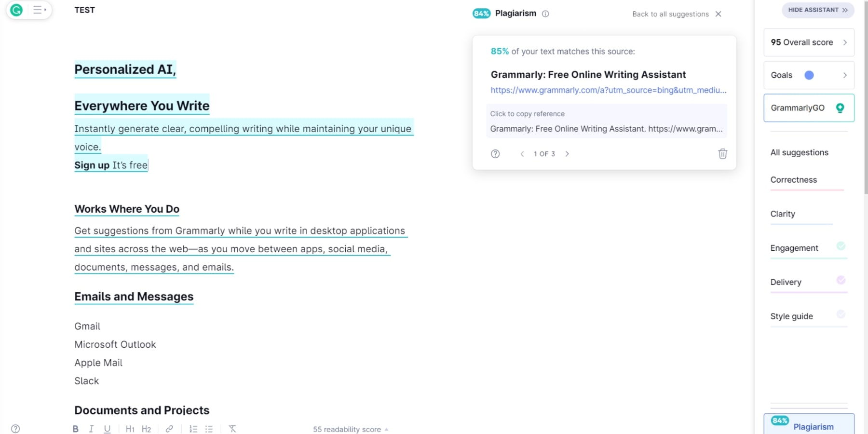Insert a link using the chain icon
Viewport: 868px width, 434px height.
tap(169, 428)
